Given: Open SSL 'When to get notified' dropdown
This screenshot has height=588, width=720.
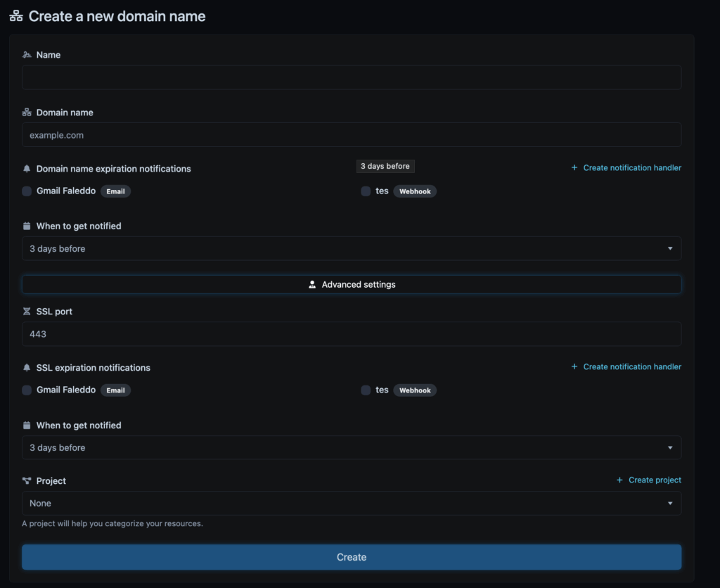Looking at the screenshot, I should tap(351, 447).
